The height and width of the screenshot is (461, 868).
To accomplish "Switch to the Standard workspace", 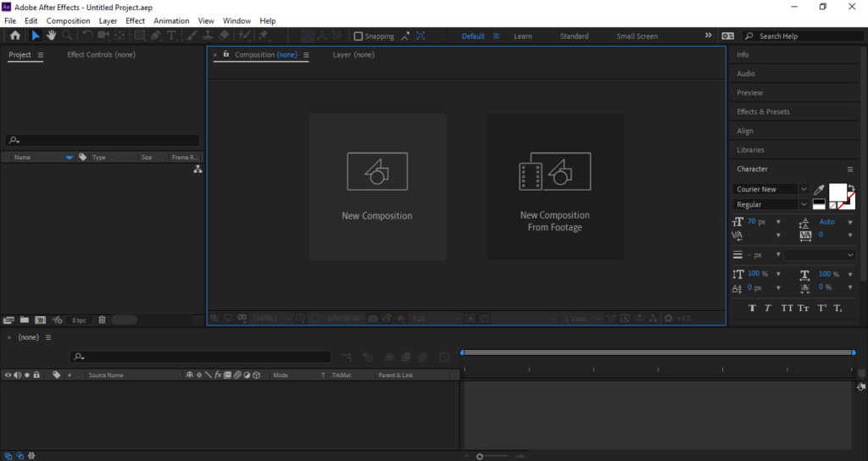I will 574,36.
